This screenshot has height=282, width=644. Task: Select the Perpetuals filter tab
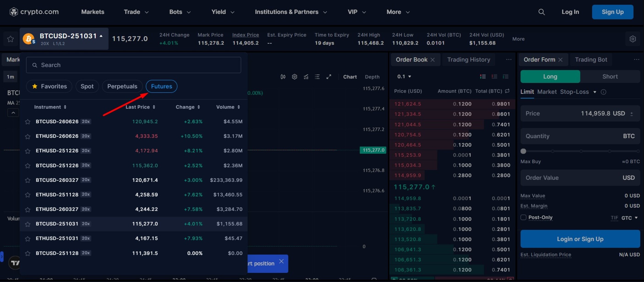[x=122, y=86]
